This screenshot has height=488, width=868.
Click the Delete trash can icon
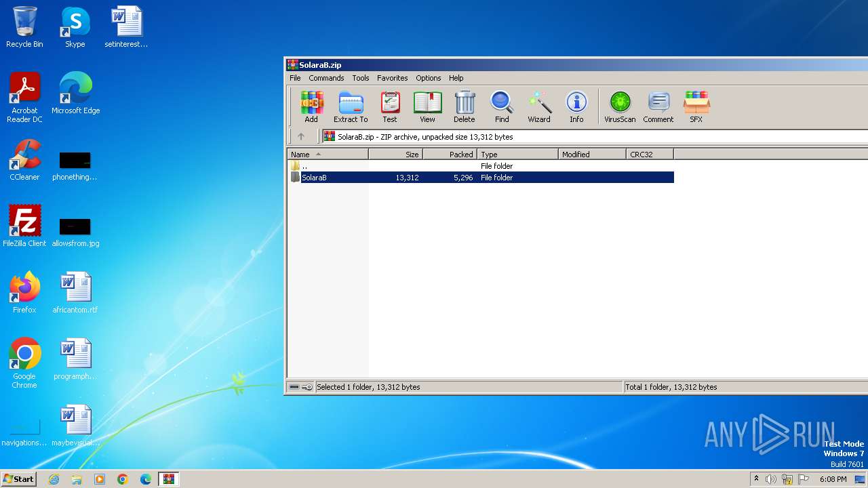[x=465, y=107]
